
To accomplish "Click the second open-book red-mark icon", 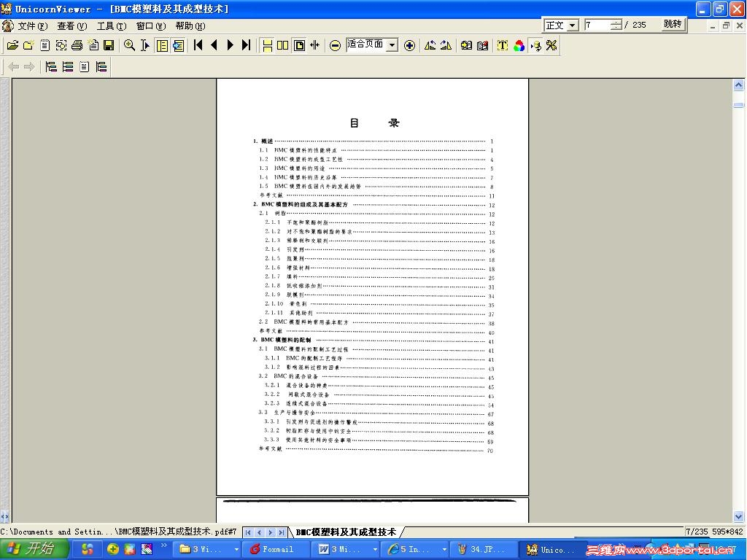I will pos(483,45).
